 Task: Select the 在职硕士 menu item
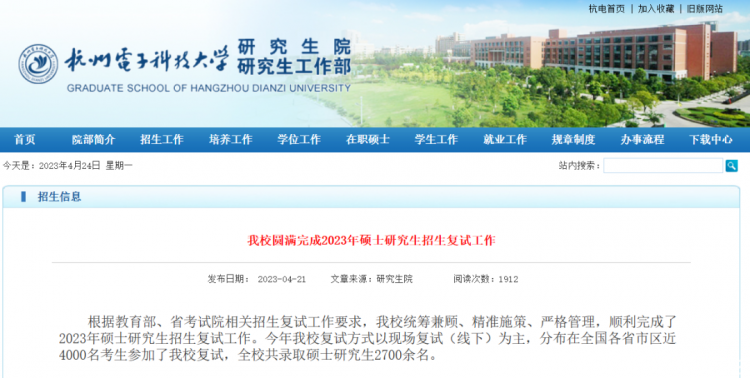coord(368,140)
